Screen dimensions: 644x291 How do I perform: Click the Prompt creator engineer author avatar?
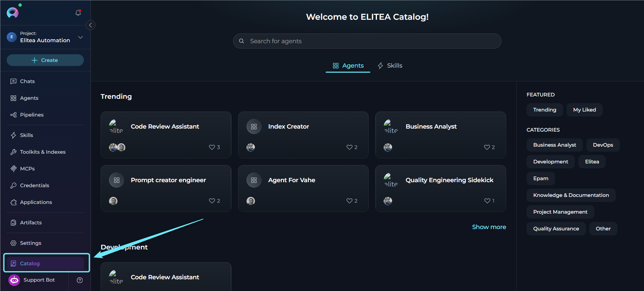point(113,201)
